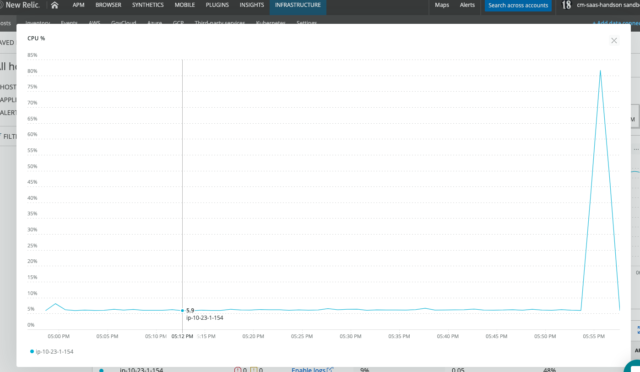Screen dimensions: 640x372
Task: Open Alerts in the top bar
Action: (467, 5)
